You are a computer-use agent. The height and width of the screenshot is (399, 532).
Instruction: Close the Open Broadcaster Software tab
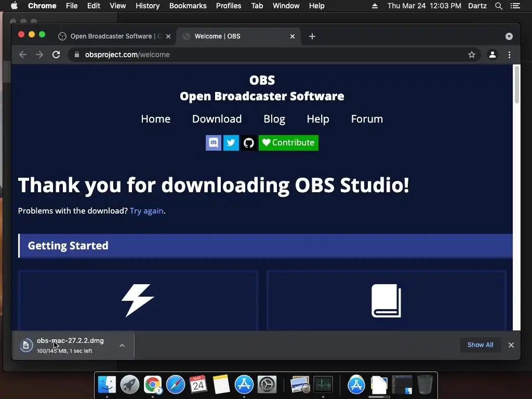(168, 36)
